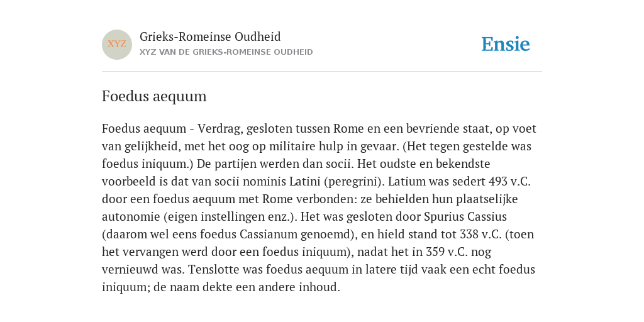The image size is (644, 322).
Task: Click the word Verdrag in the first line
Action: click(x=219, y=129)
